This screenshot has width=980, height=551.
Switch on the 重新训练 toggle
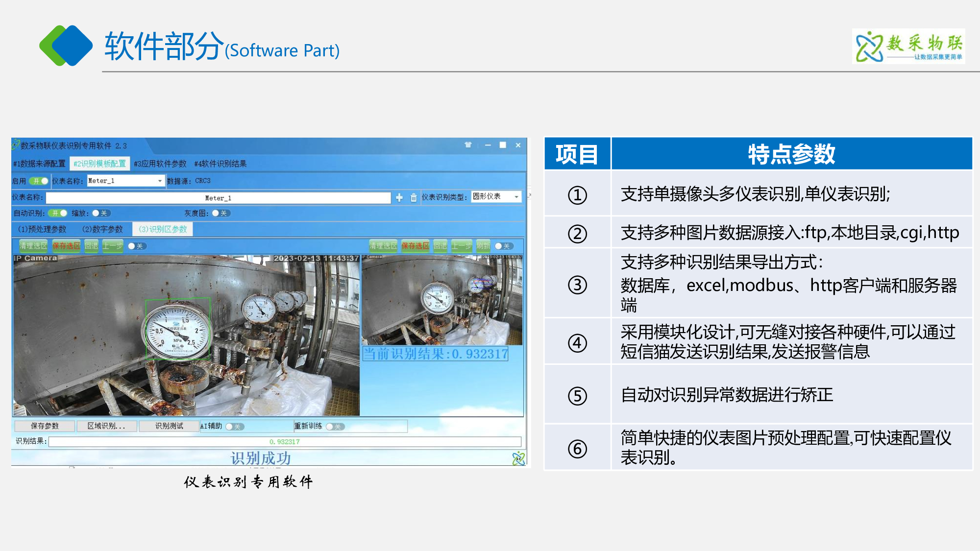point(335,427)
